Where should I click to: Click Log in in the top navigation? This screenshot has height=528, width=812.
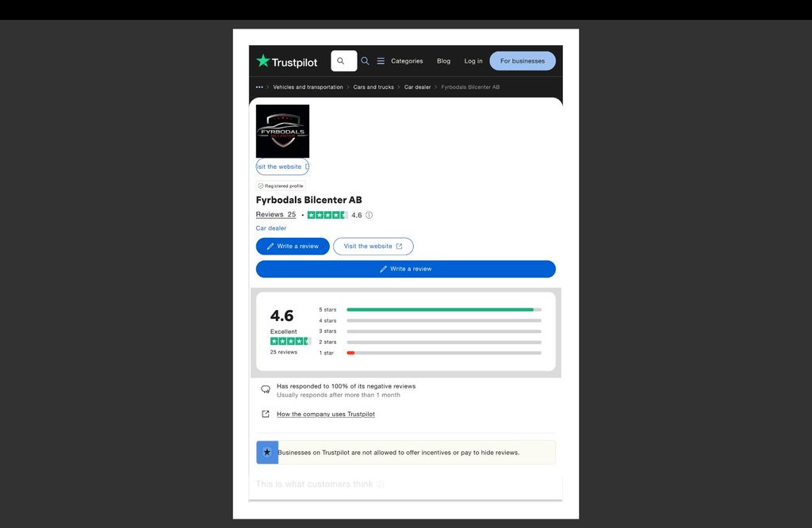tap(473, 61)
